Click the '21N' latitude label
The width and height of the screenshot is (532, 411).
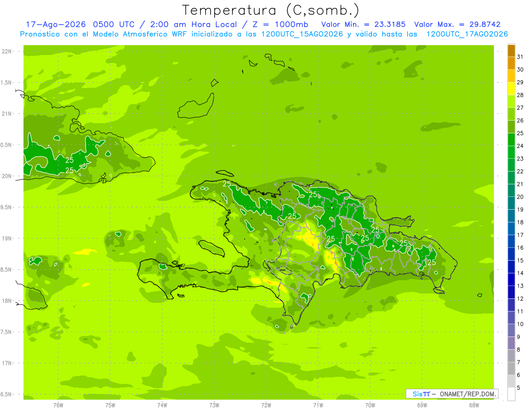(x=7, y=114)
